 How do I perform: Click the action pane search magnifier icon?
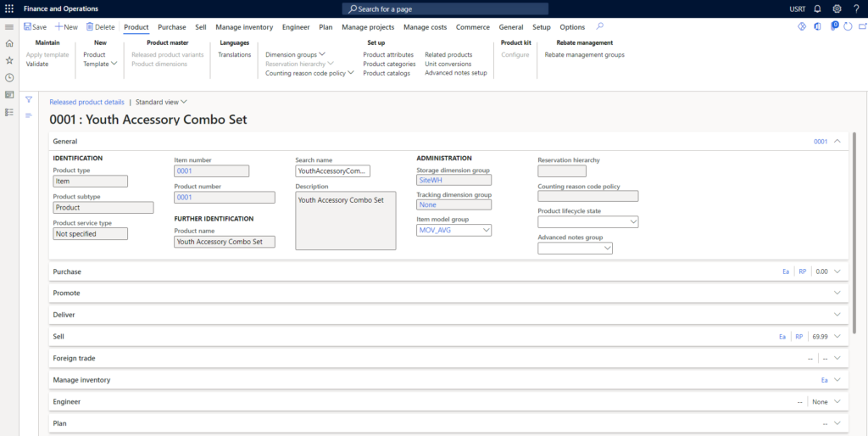[599, 26]
